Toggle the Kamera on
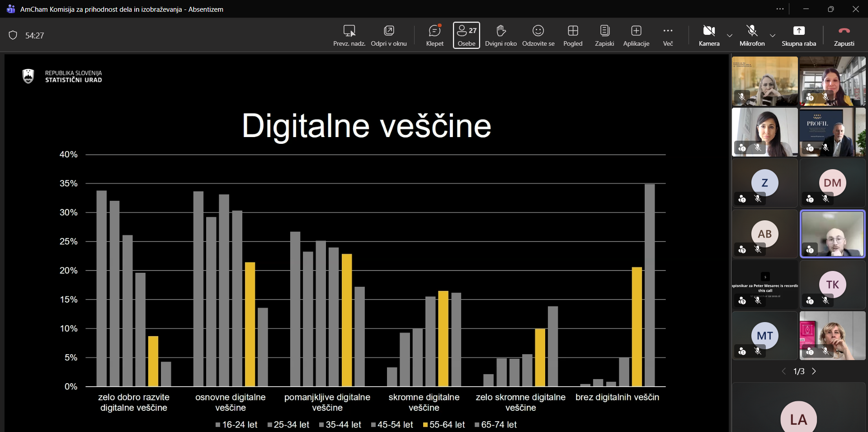This screenshot has width=868, height=432. point(709,35)
